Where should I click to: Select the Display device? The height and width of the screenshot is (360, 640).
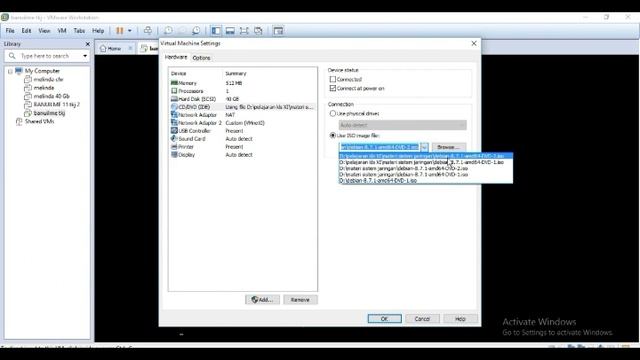coord(242,155)
